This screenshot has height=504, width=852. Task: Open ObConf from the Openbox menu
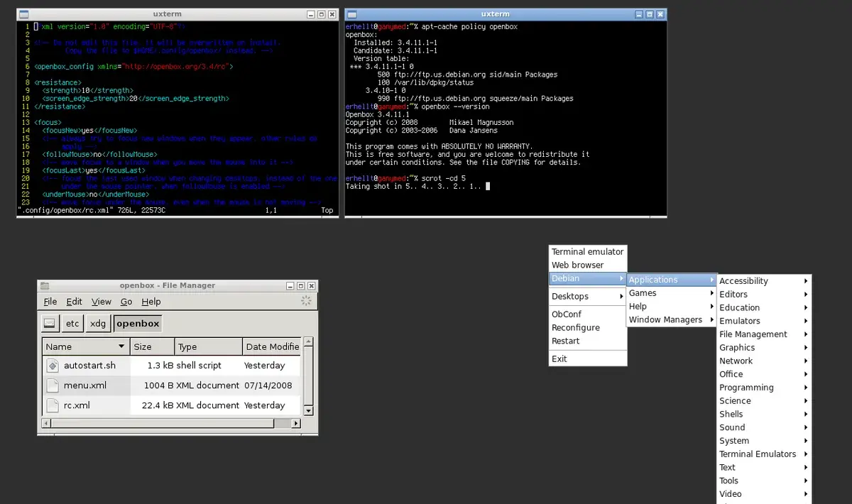point(588,314)
